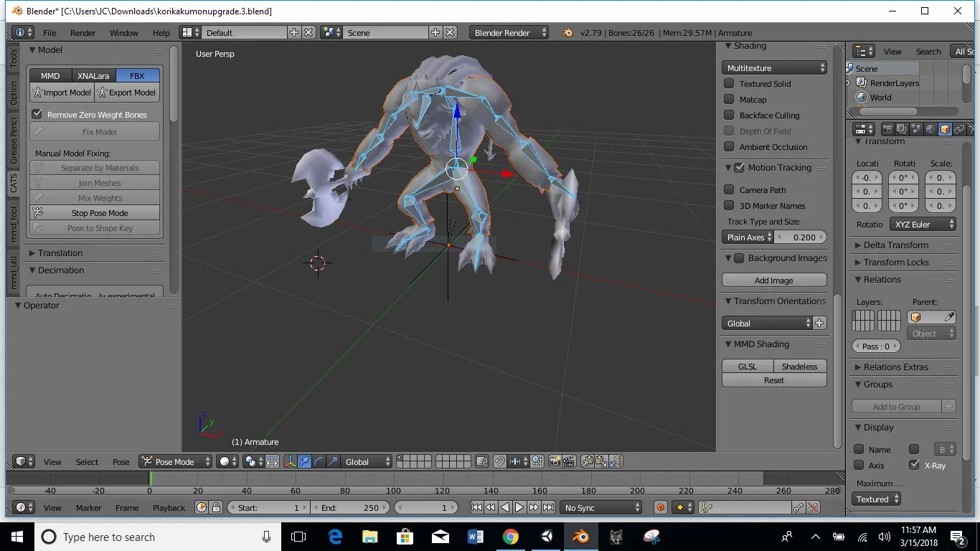Click the World globe icon in outliner
Screen dimensions: 980x551
(x=862, y=98)
